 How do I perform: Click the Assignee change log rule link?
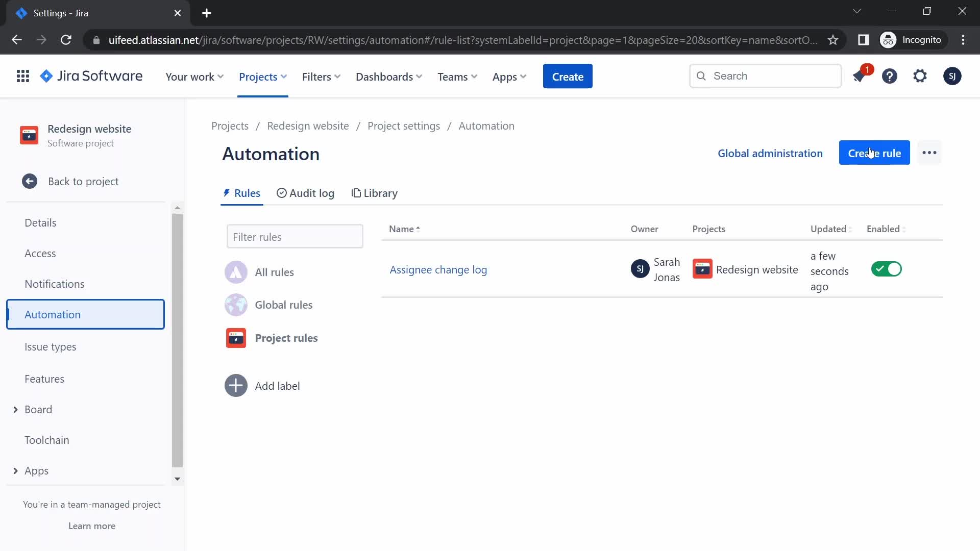point(438,269)
